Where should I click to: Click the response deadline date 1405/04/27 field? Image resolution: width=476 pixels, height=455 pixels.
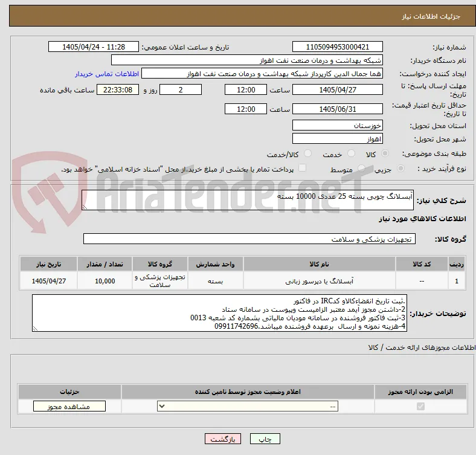click(337, 89)
